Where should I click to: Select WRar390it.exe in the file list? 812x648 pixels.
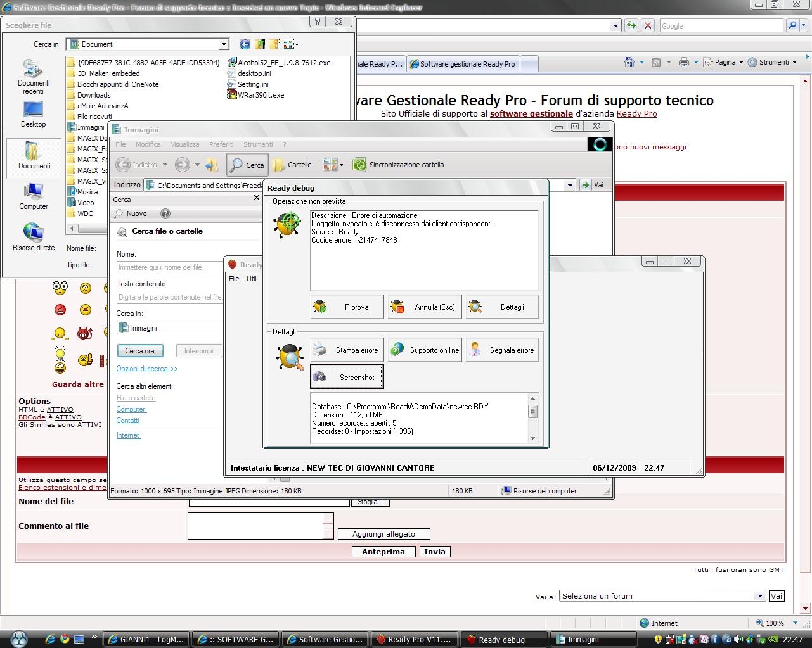point(255,95)
